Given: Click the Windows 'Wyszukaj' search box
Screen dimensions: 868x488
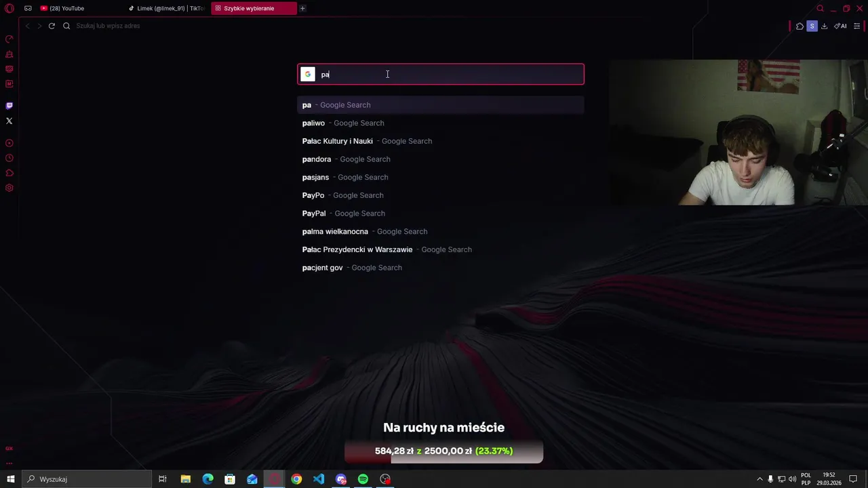Looking at the screenshot, I should [87, 479].
